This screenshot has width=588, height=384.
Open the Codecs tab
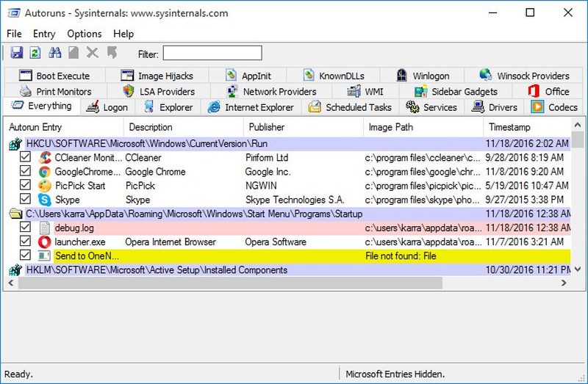(554, 107)
